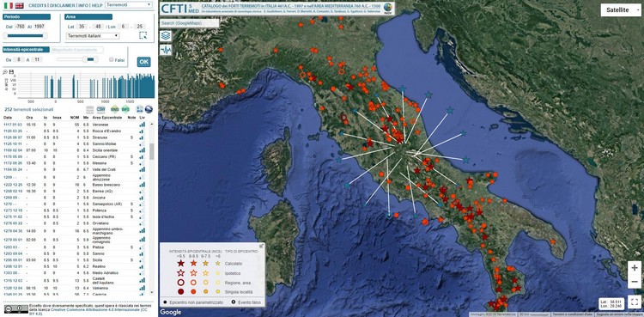Open the Terremoti catalogue dropdown

(x=129, y=5)
